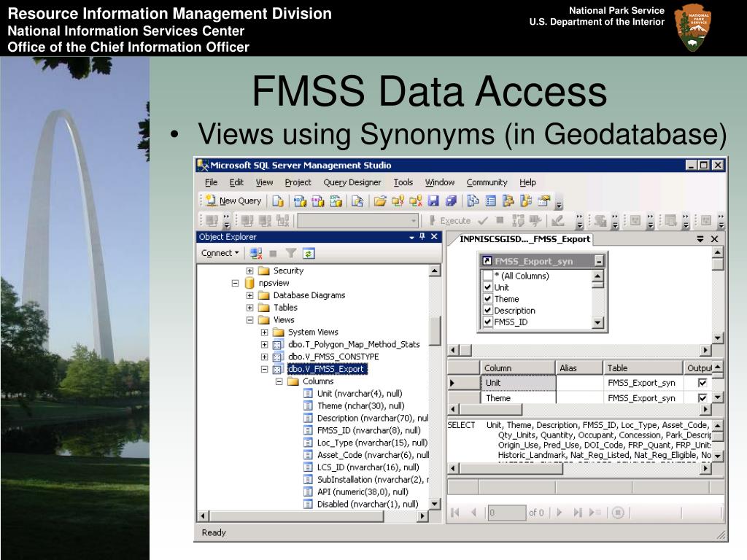This screenshot has height=560, width=747.
Task: Expand the System Views folder
Action: tap(264, 332)
